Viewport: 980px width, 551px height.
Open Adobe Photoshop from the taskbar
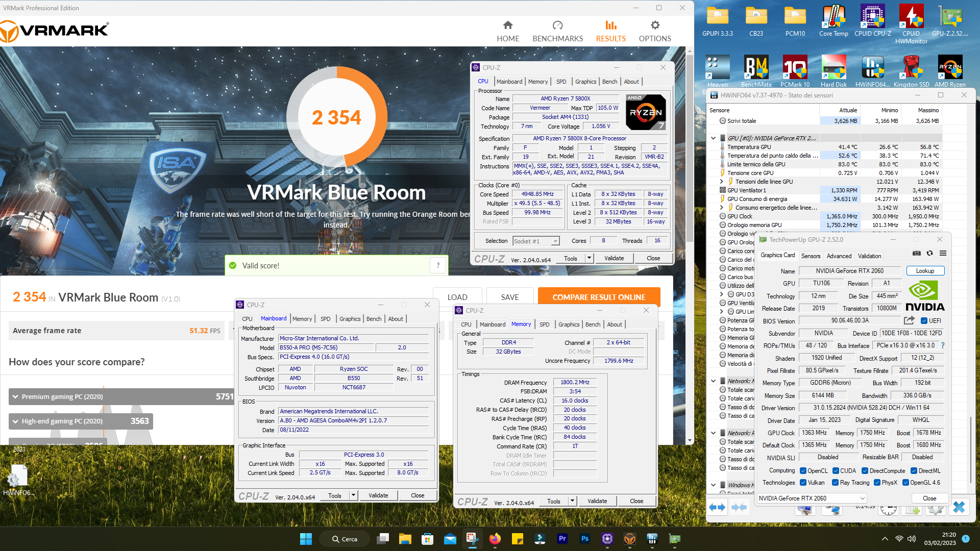[x=584, y=539]
